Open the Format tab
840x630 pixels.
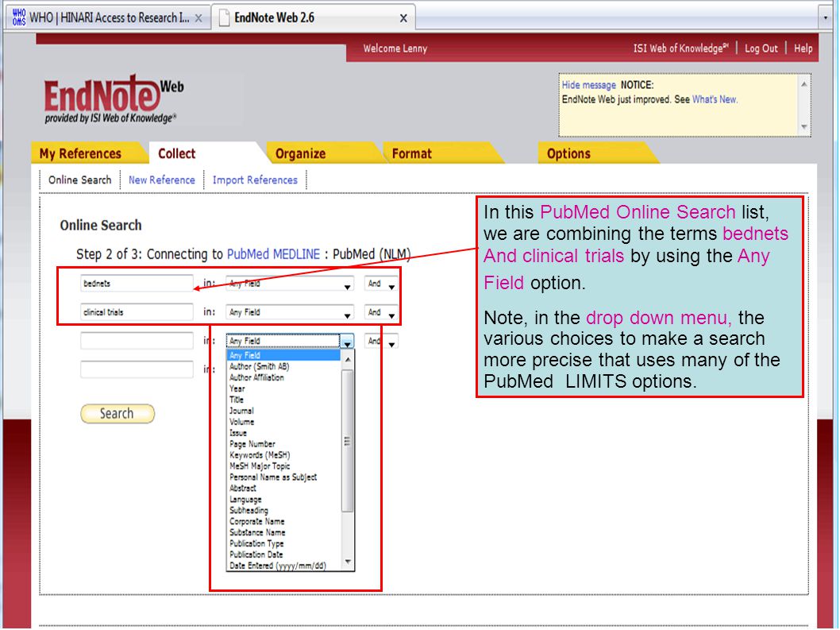411,153
